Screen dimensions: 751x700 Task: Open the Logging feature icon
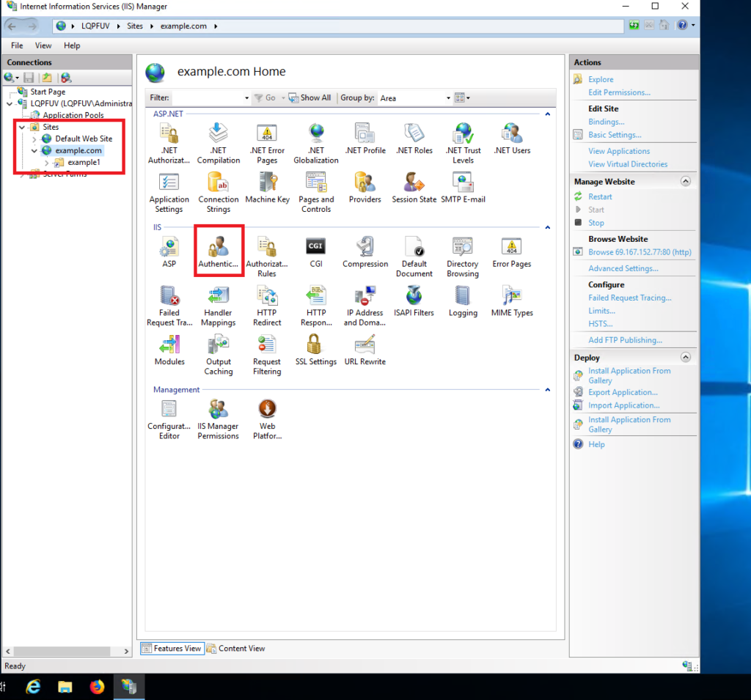462,300
